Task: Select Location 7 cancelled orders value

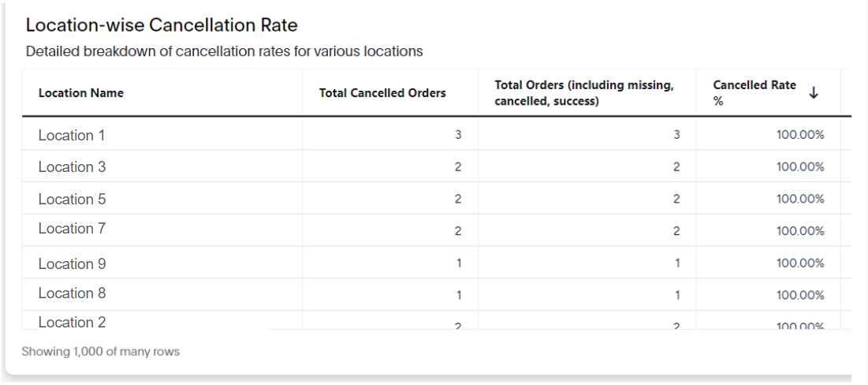Action: 458,231
